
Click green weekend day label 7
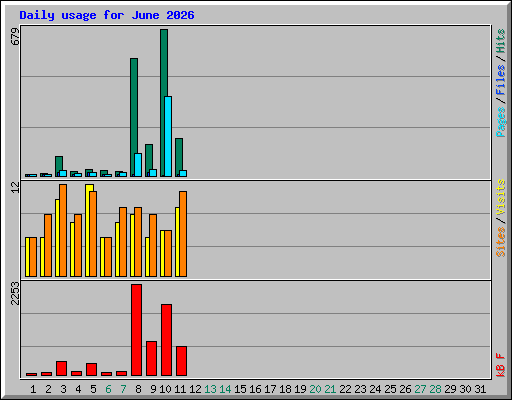pos(123,389)
